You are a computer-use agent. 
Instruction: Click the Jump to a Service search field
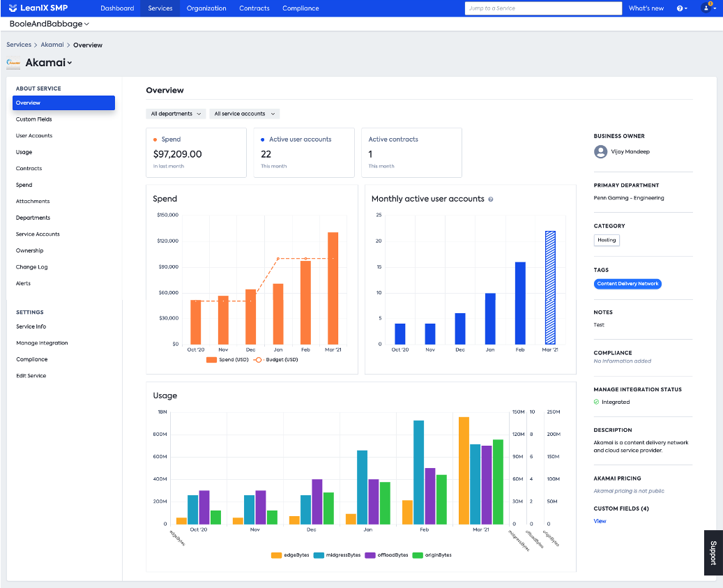(543, 8)
